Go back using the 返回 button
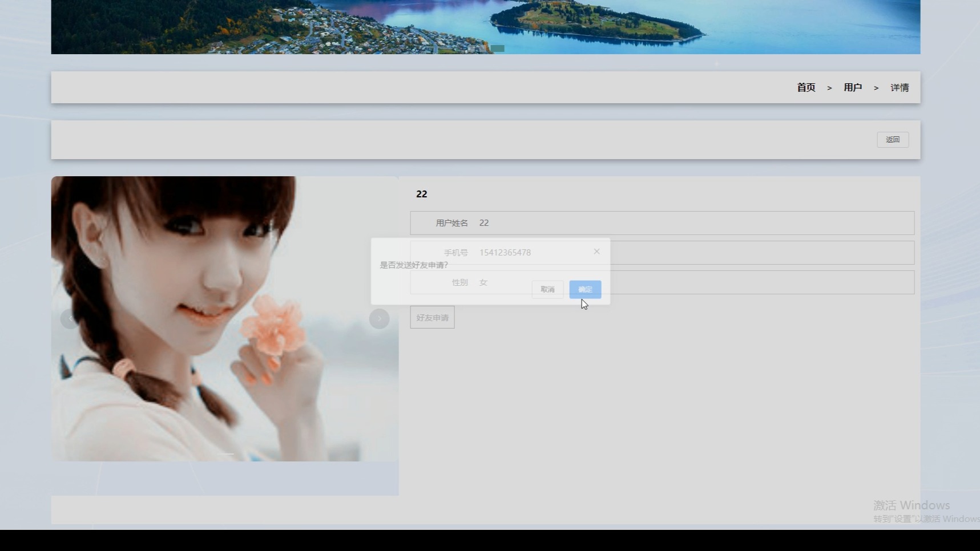This screenshot has height=551, width=980. tap(893, 140)
